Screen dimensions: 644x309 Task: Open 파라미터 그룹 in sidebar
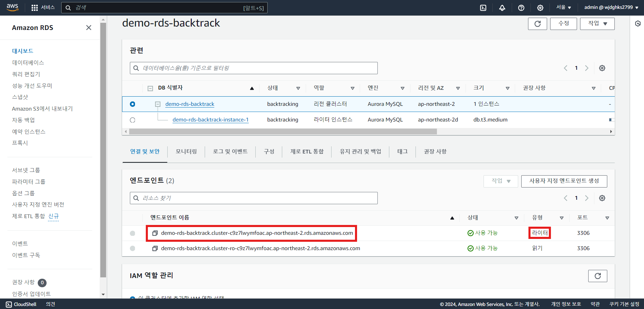(29, 182)
